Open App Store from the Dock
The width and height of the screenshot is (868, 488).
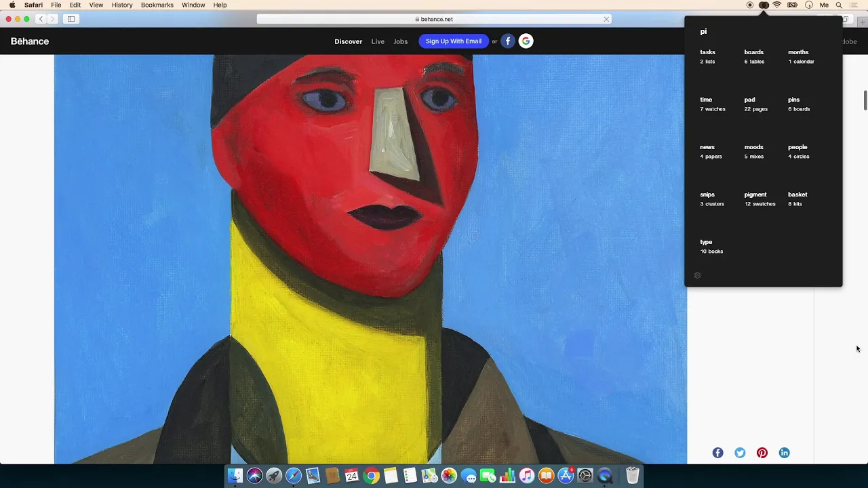pyautogui.click(x=566, y=476)
